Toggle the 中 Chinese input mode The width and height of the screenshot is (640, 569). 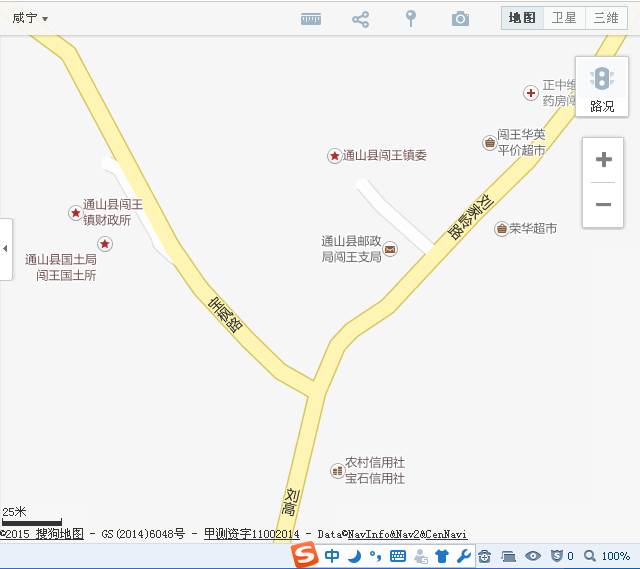click(x=332, y=556)
